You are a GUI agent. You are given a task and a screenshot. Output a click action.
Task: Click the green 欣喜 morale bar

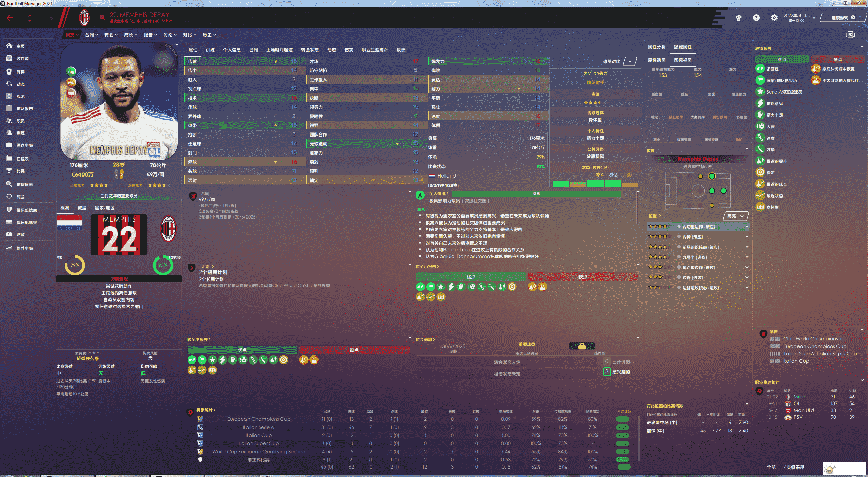pos(536,193)
